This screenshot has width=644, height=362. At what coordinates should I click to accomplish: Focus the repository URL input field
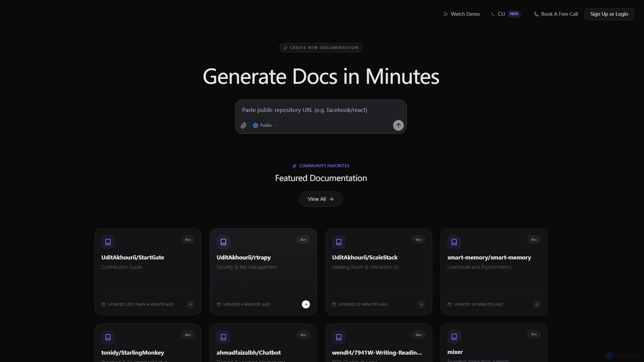click(321, 110)
